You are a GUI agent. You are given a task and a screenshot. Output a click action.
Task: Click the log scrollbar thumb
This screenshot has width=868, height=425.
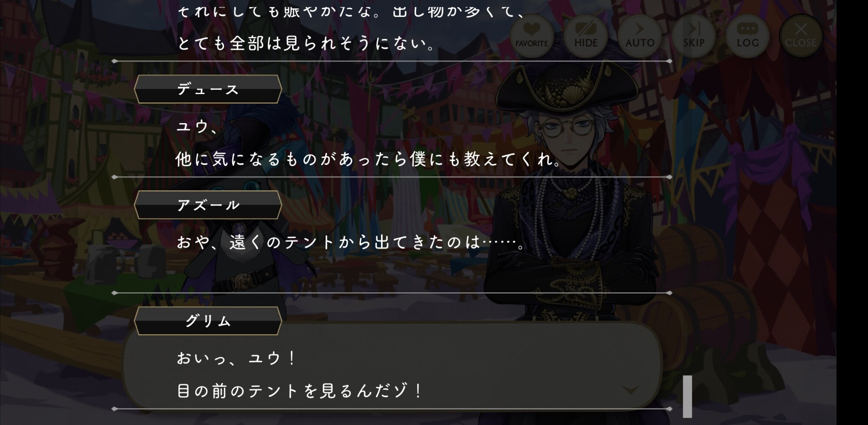click(687, 396)
